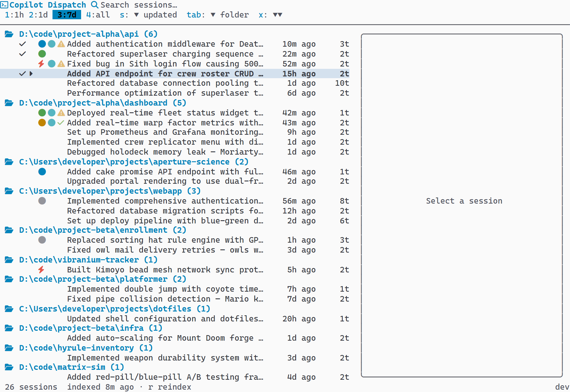Click blue status dot on cake promise row

click(x=42, y=172)
